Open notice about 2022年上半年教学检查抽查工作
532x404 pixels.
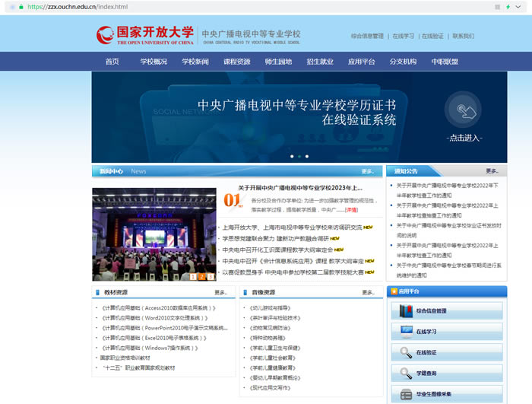click(x=447, y=210)
